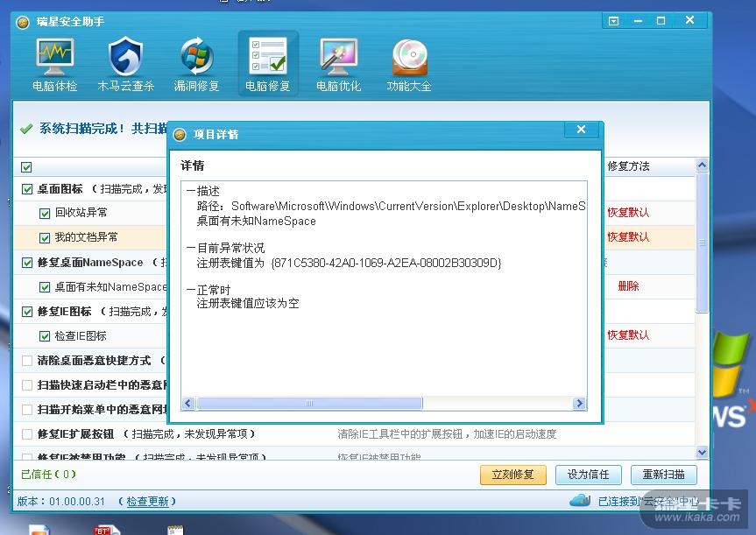Viewport: 756px width, 535px height.
Task: Toggle the 修复IE图标 checkbox
Action: coord(27,312)
